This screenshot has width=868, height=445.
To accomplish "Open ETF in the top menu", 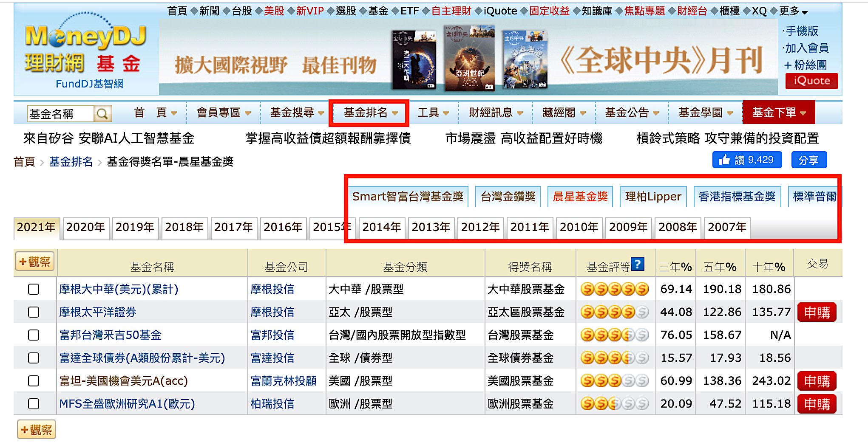I will (x=410, y=11).
